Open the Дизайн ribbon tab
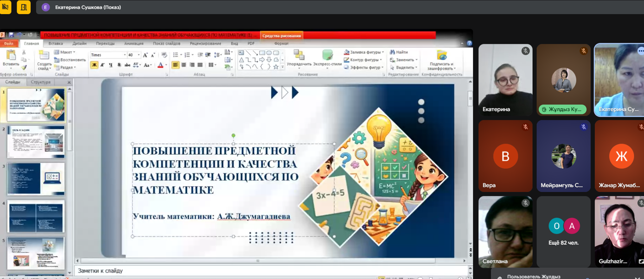This screenshot has width=644, height=279. [79, 44]
